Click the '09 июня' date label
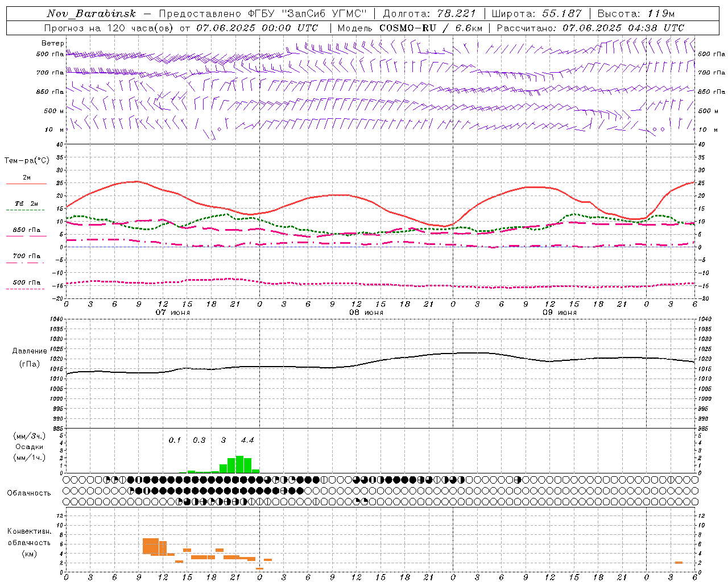Screen dimensions: 728x582 560,313
